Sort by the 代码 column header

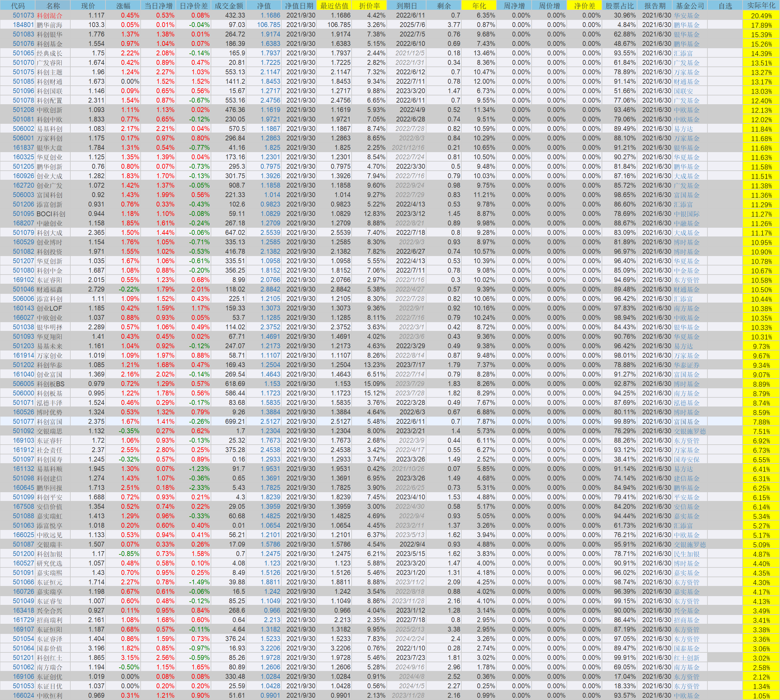click(18, 6)
